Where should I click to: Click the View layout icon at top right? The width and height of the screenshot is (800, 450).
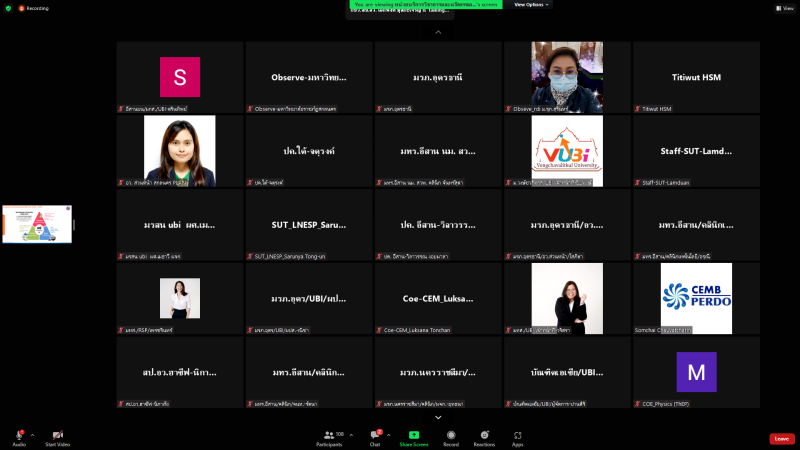[782, 7]
